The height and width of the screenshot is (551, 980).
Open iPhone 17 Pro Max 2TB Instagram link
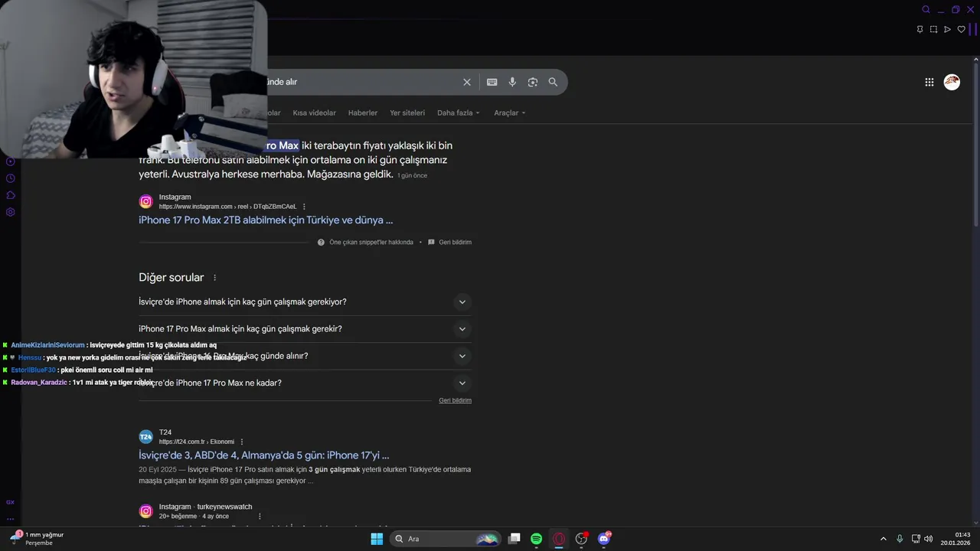(x=266, y=220)
